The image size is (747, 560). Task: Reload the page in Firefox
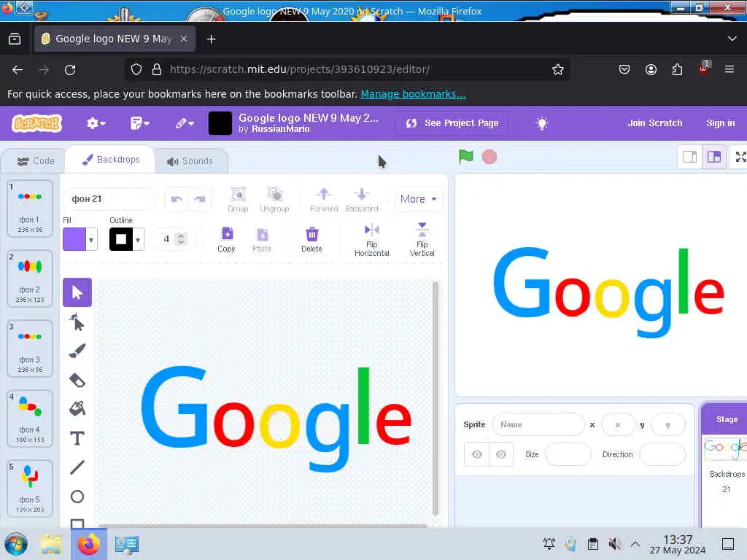click(x=70, y=69)
